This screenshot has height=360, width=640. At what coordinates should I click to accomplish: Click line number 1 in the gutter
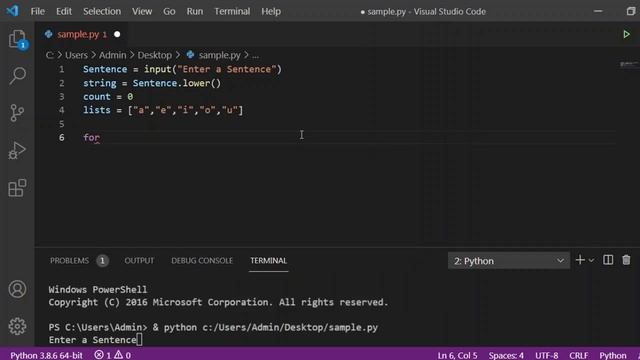(61, 69)
